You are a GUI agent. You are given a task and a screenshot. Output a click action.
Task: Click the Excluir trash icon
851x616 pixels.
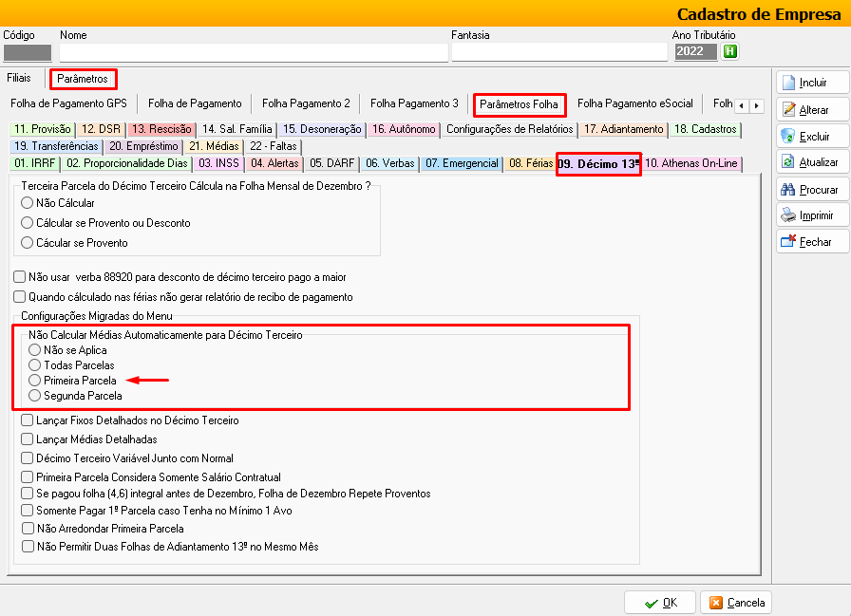coord(788,137)
